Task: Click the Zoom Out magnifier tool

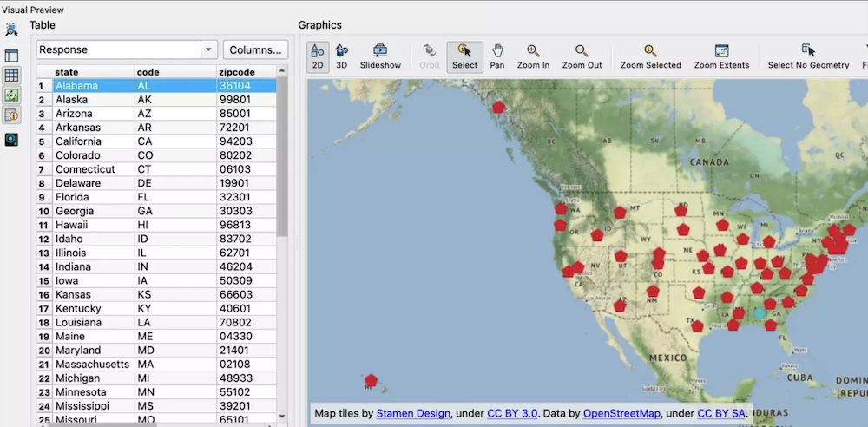Action: (x=582, y=56)
